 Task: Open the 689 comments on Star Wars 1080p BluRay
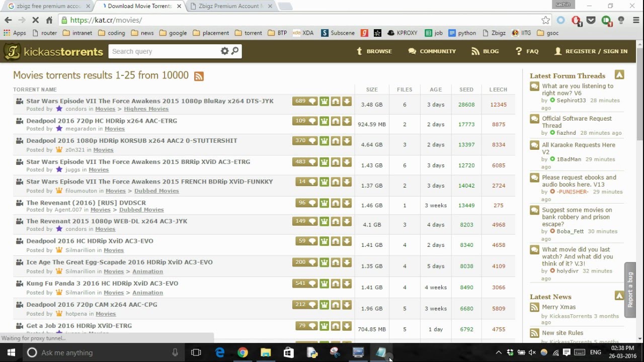305,101
